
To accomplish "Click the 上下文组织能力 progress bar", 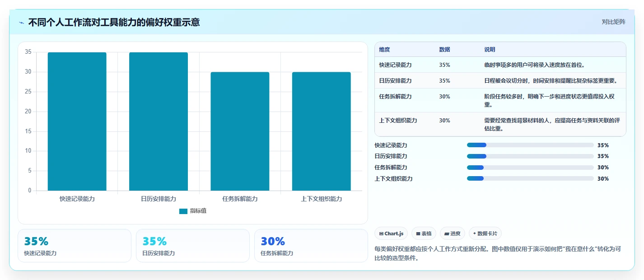I will point(530,178).
